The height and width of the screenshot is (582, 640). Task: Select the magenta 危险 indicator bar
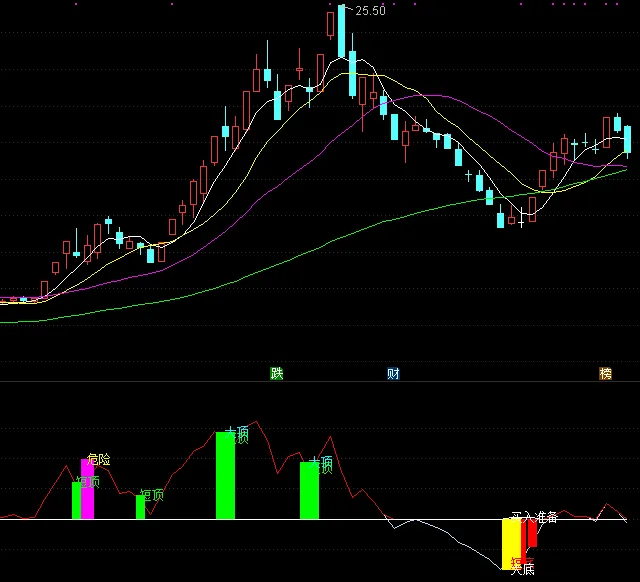point(87,489)
